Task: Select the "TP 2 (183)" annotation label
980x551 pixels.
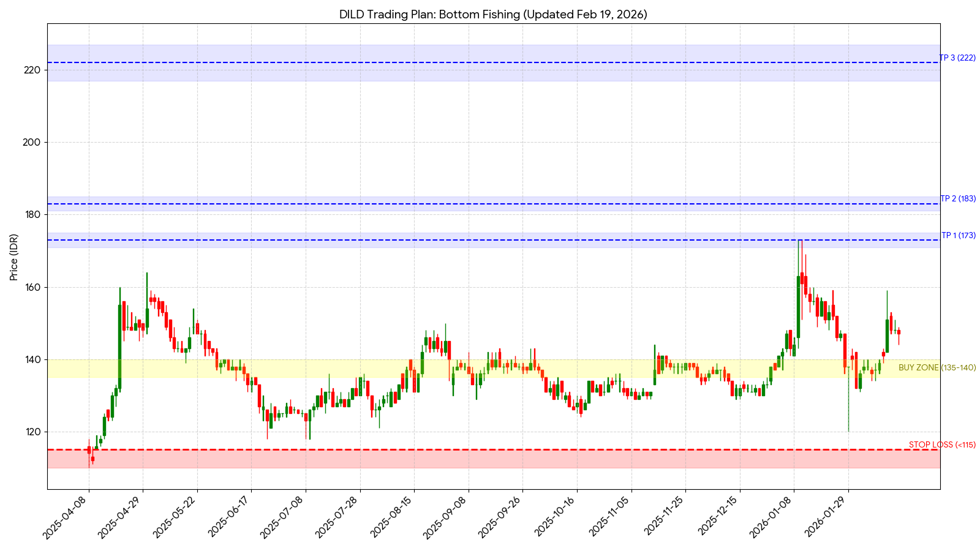Action: (958, 199)
